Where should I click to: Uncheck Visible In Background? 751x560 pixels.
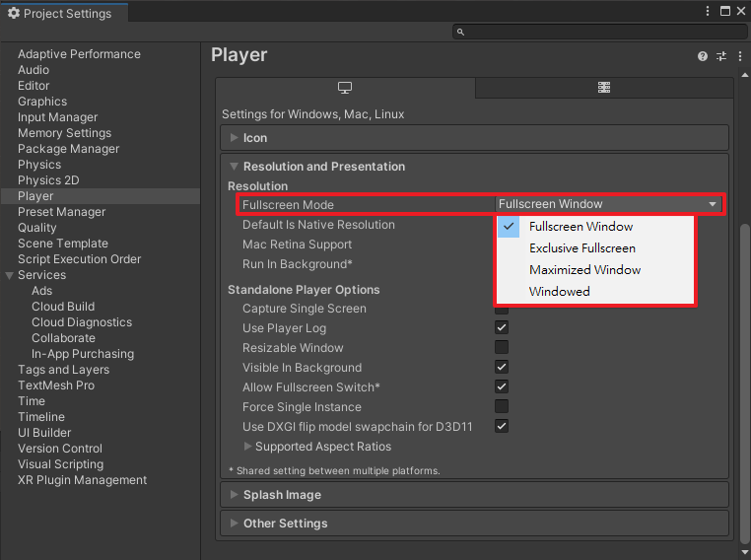pyautogui.click(x=502, y=367)
